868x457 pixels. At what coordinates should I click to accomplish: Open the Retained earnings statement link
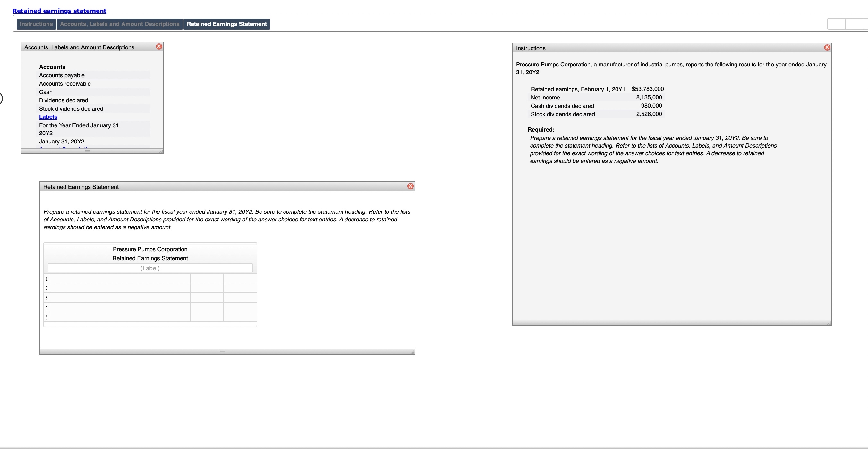pos(59,11)
